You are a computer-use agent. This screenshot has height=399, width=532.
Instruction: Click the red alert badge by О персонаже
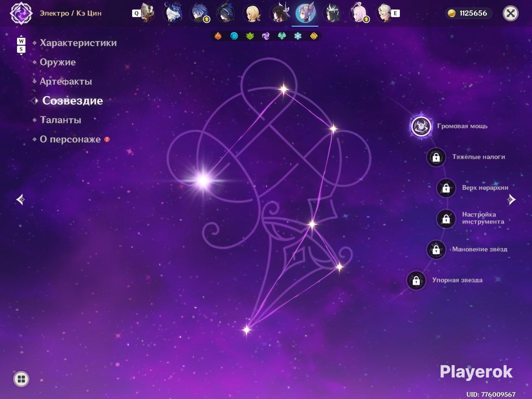point(107,139)
